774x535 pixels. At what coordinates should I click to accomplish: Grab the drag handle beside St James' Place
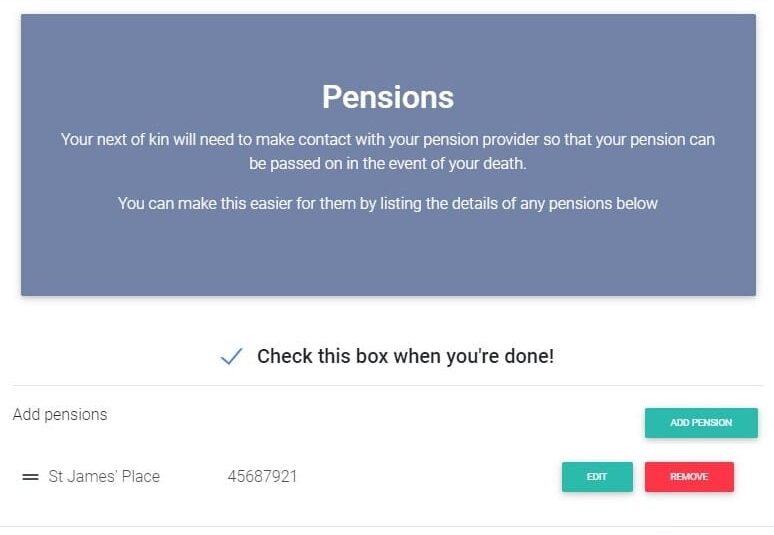30,477
